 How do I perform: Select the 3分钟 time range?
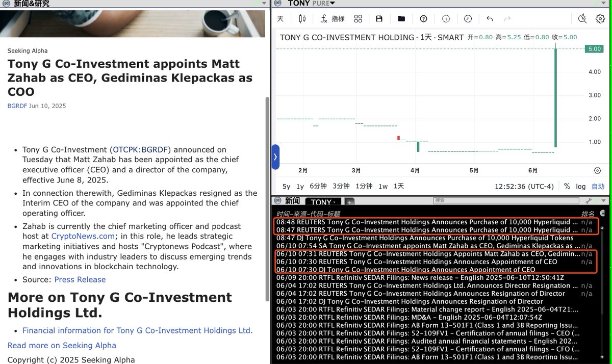341,187
